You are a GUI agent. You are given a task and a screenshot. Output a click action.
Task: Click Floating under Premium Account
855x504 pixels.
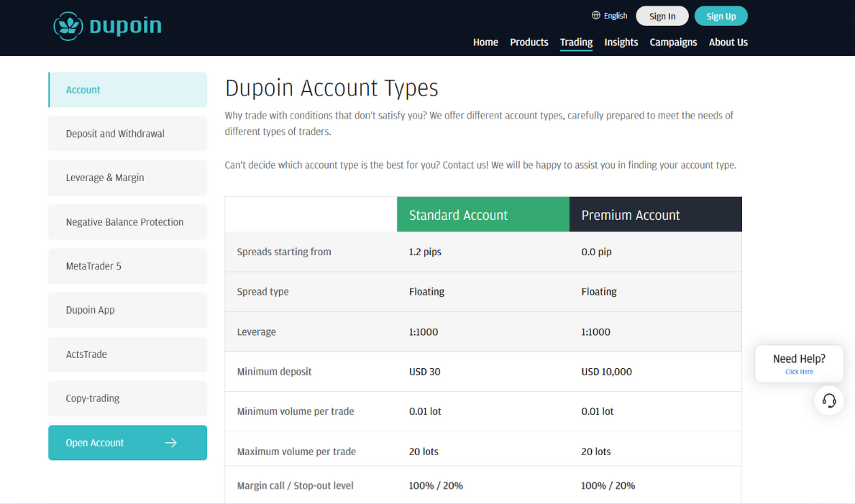point(599,292)
